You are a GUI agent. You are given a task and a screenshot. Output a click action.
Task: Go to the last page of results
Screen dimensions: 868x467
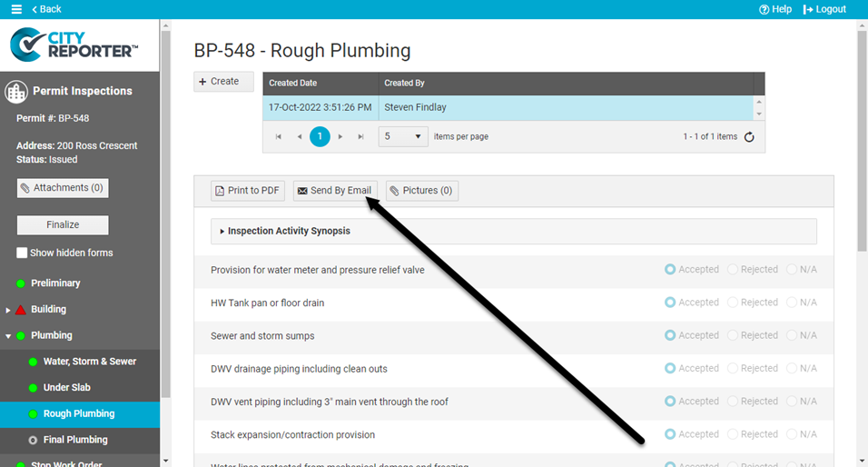(x=360, y=136)
